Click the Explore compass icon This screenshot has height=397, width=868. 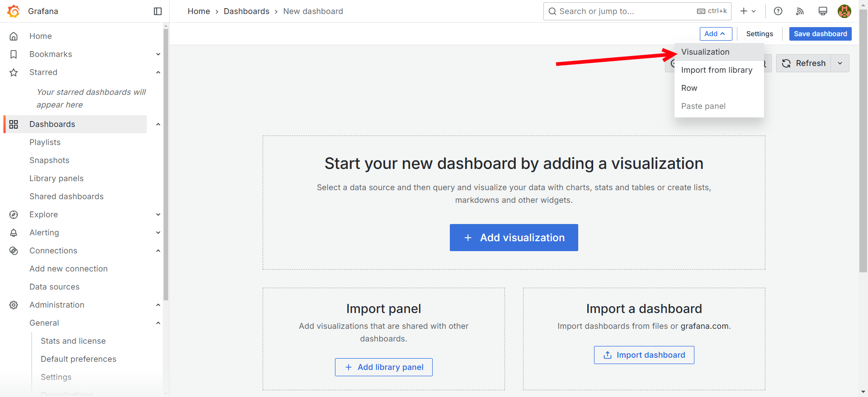coord(14,215)
